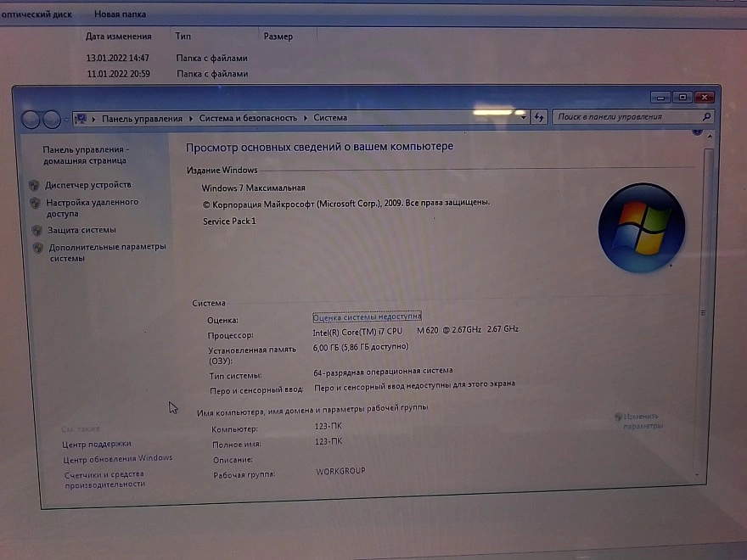Screen dimensions: 747x560
Task: Click 'Изменить параметры' link
Action: coord(643,421)
